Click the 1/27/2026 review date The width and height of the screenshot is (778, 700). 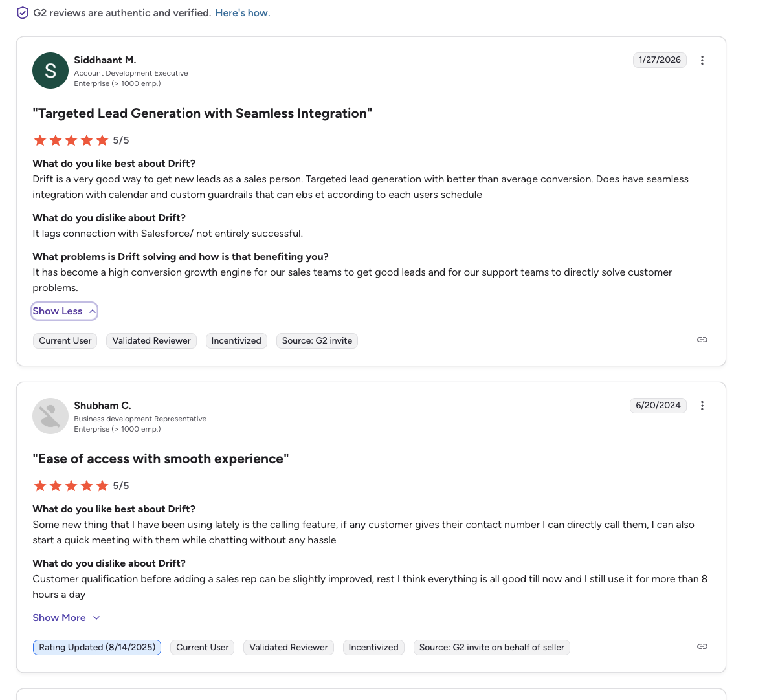(660, 60)
